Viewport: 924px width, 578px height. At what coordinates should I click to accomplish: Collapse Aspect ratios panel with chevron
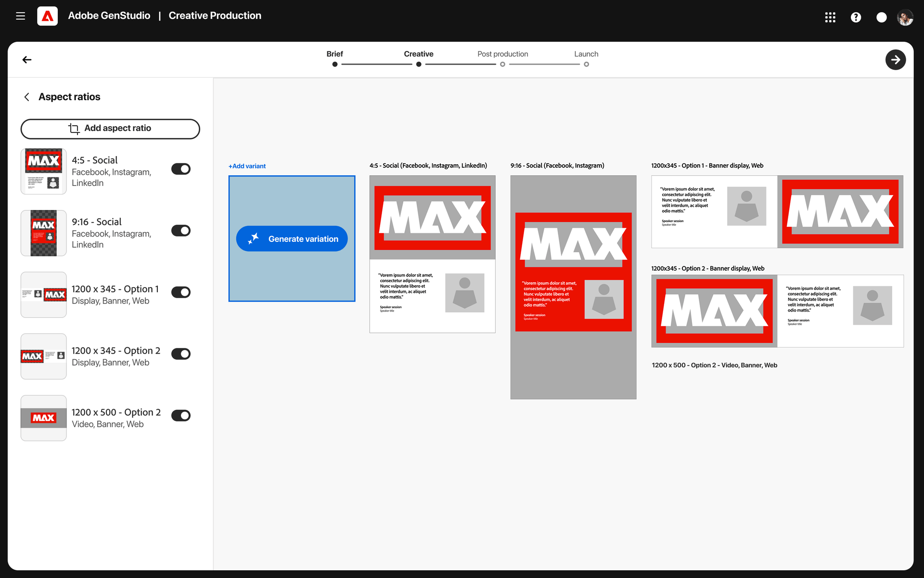coord(27,97)
